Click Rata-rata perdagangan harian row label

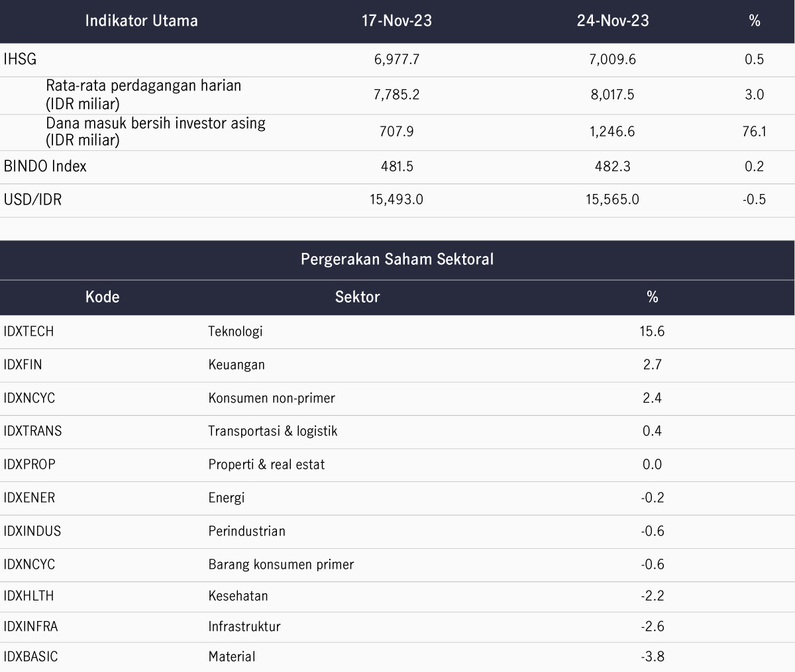[144, 95]
